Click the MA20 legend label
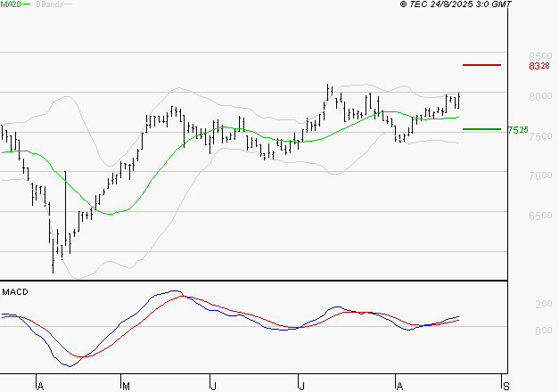This screenshot has height=392, width=559. pos(10,4)
